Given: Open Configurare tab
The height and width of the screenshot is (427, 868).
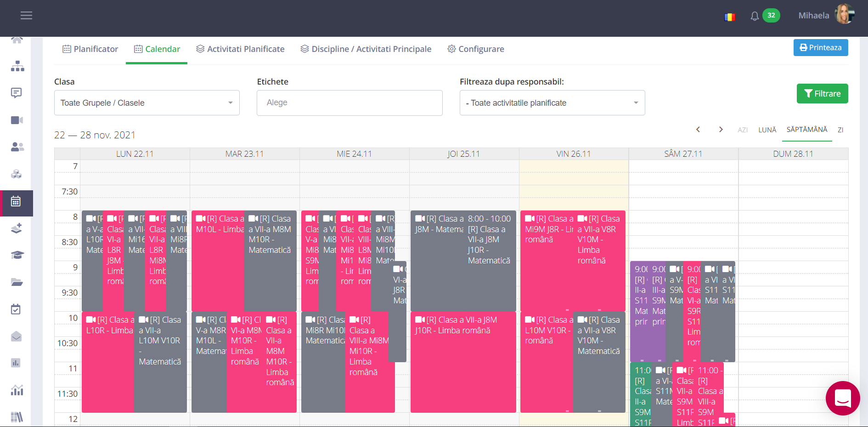Looking at the screenshot, I should tap(476, 49).
